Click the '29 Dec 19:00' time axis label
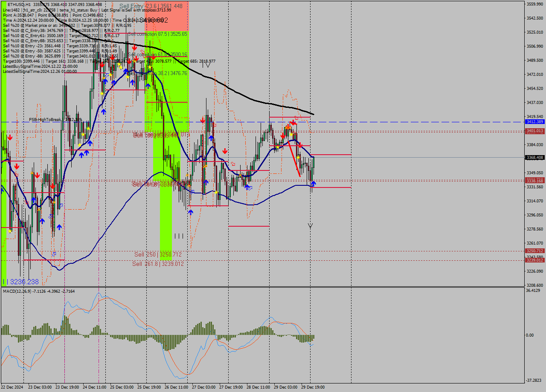The height and width of the screenshot is (392, 546). click(313, 387)
